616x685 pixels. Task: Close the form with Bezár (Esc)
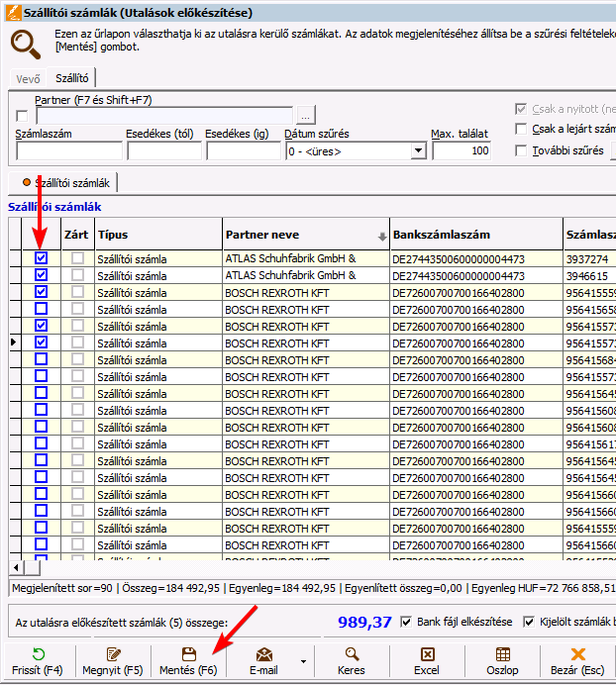pyautogui.click(x=578, y=654)
